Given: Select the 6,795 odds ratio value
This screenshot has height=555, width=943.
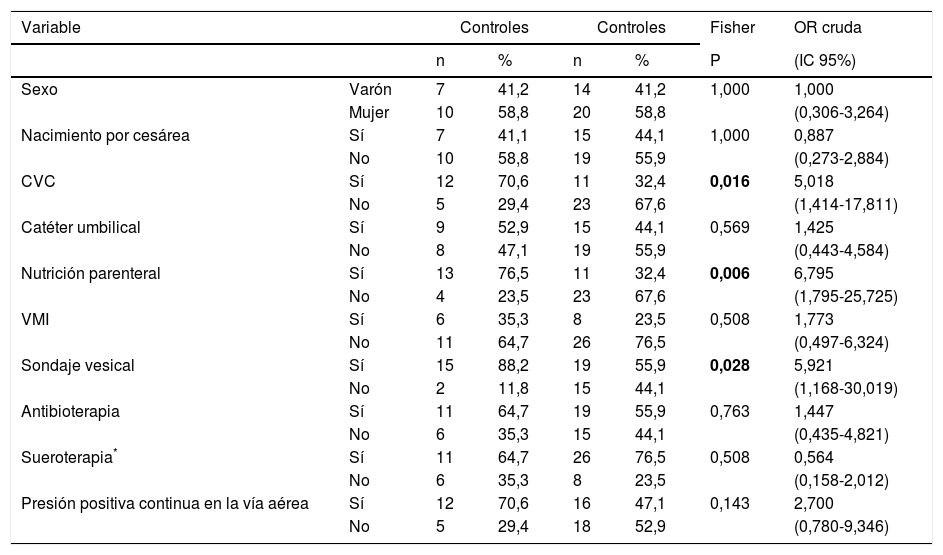Looking at the screenshot, I should point(811,273).
